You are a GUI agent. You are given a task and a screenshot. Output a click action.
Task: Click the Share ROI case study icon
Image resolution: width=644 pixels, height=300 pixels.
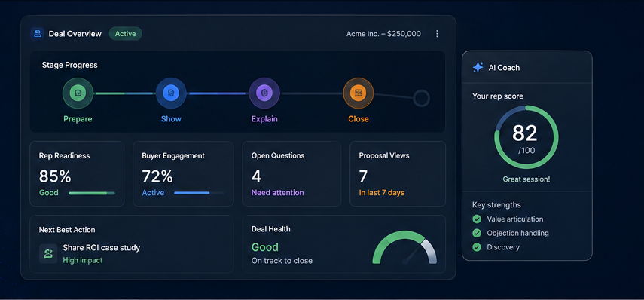point(48,253)
